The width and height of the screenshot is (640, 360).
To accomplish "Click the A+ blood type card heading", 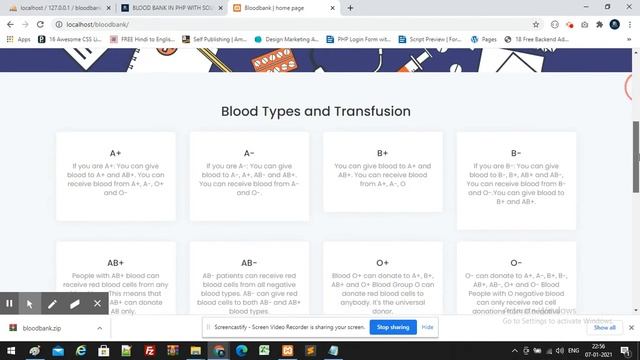I will click(x=116, y=153).
